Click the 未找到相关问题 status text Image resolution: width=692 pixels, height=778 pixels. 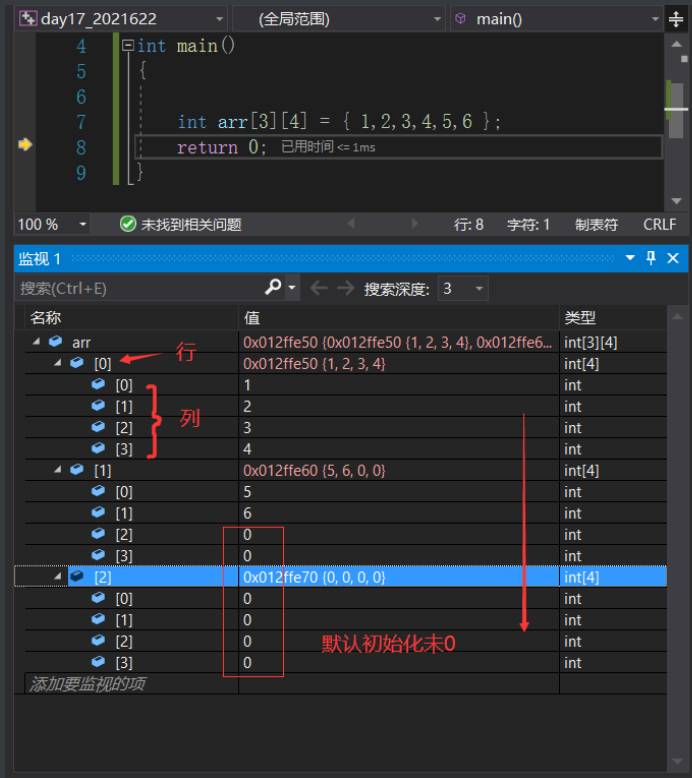pos(191,225)
